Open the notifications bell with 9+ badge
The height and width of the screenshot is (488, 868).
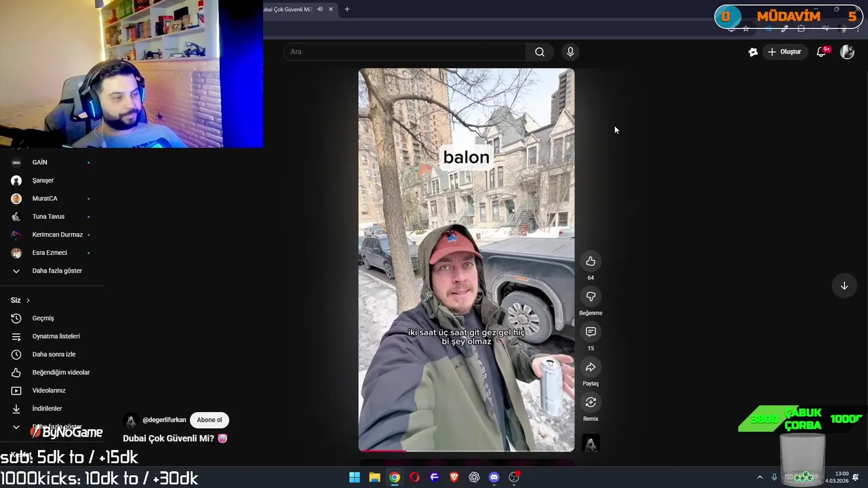[x=822, y=52]
